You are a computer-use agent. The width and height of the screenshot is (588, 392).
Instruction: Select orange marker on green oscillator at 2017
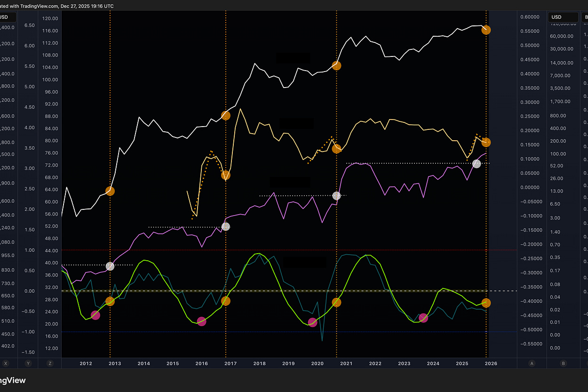pyautogui.click(x=226, y=301)
